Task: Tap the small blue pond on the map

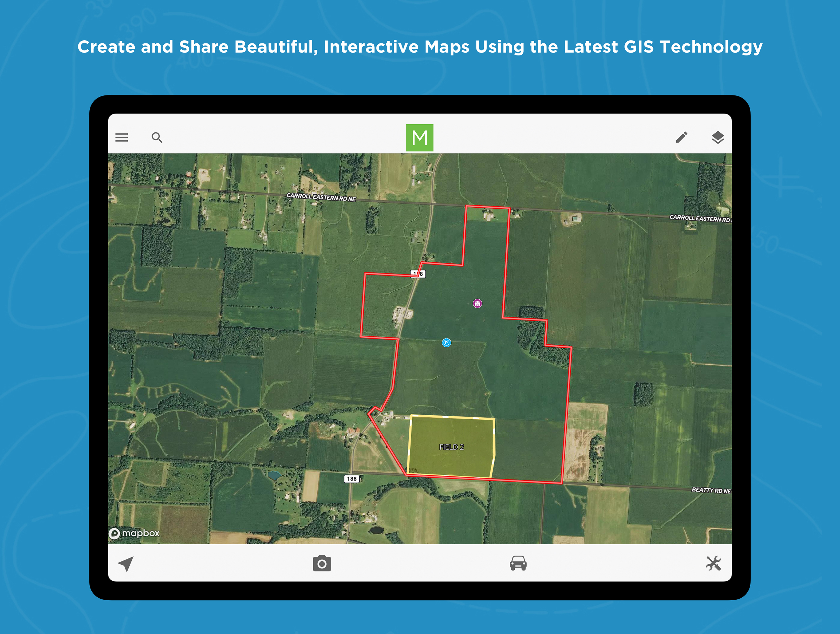Action: point(274,475)
